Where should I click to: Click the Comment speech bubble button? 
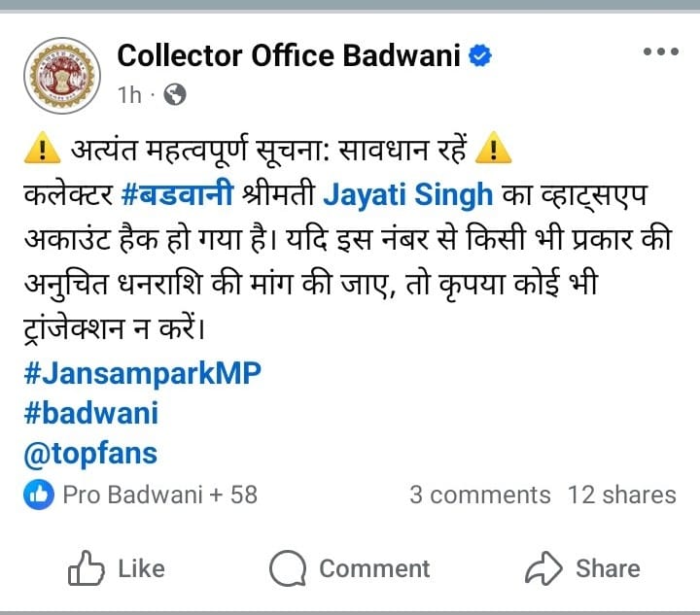(x=350, y=568)
